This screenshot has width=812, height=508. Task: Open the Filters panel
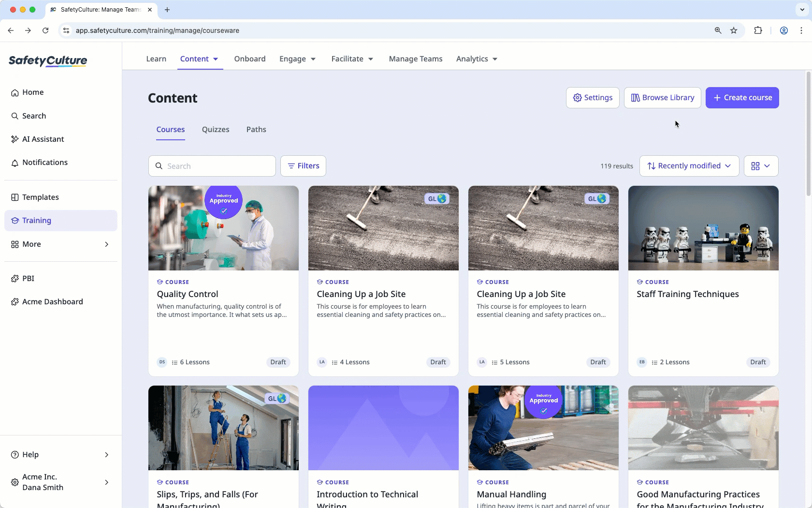[303, 166]
